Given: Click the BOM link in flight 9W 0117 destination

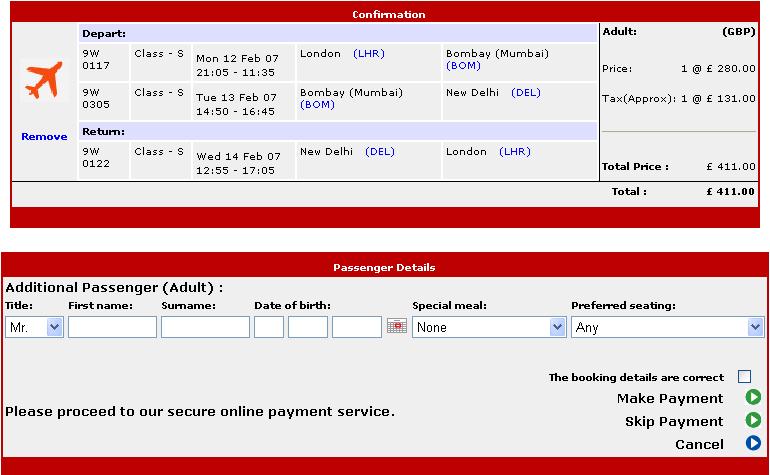Looking at the screenshot, I should click(463, 66).
